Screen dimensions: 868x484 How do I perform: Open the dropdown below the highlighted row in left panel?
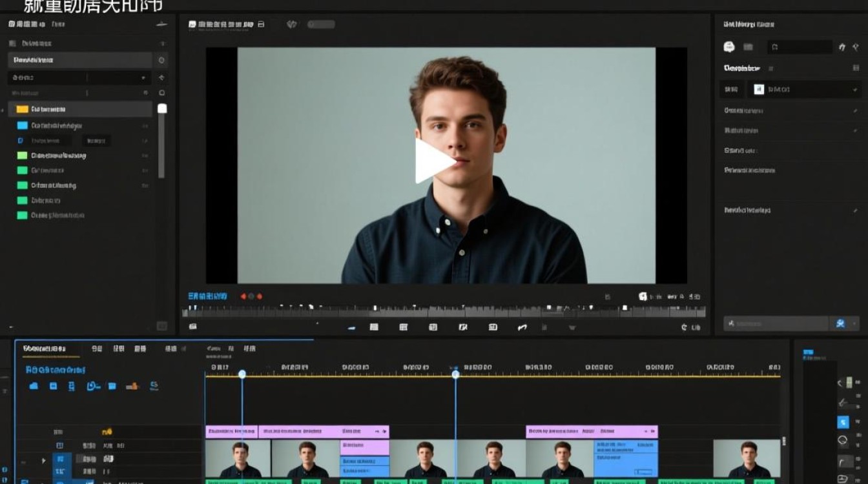pyautogui.click(x=79, y=77)
